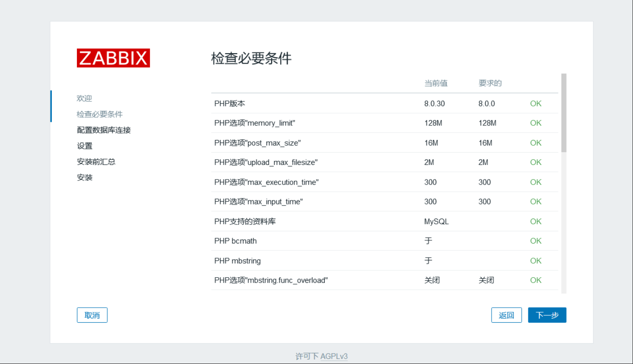Click the 检查必要条件 page heading
The width and height of the screenshot is (633, 364).
pyautogui.click(x=251, y=59)
